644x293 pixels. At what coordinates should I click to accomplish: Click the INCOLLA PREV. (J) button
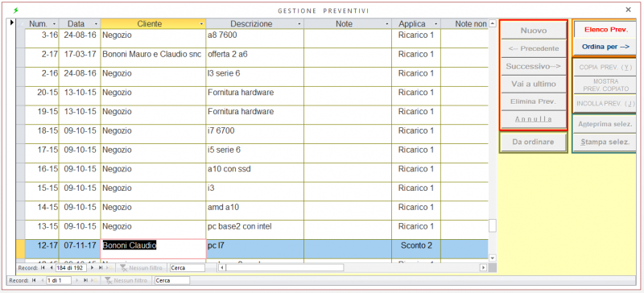(605, 104)
